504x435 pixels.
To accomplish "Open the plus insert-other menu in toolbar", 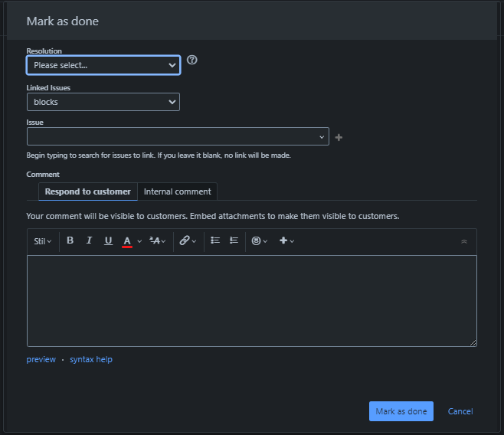I will point(286,240).
